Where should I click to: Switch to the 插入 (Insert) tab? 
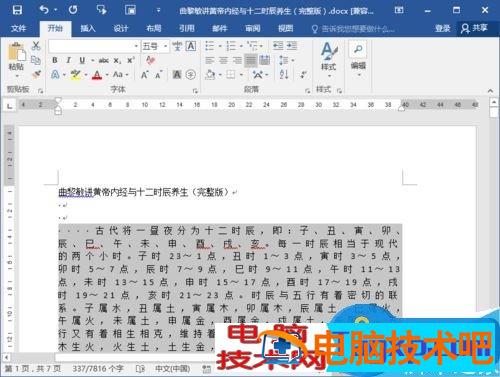[88, 28]
